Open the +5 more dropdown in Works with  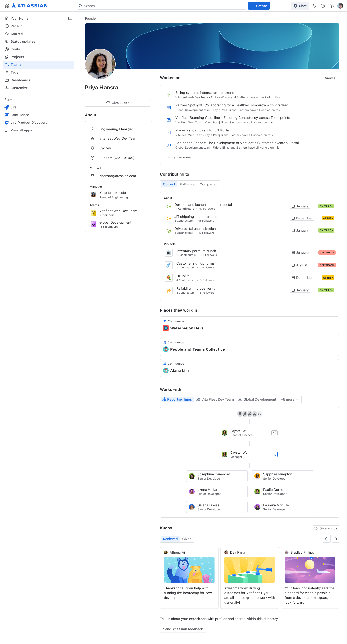pyautogui.click(x=290, y=399)
